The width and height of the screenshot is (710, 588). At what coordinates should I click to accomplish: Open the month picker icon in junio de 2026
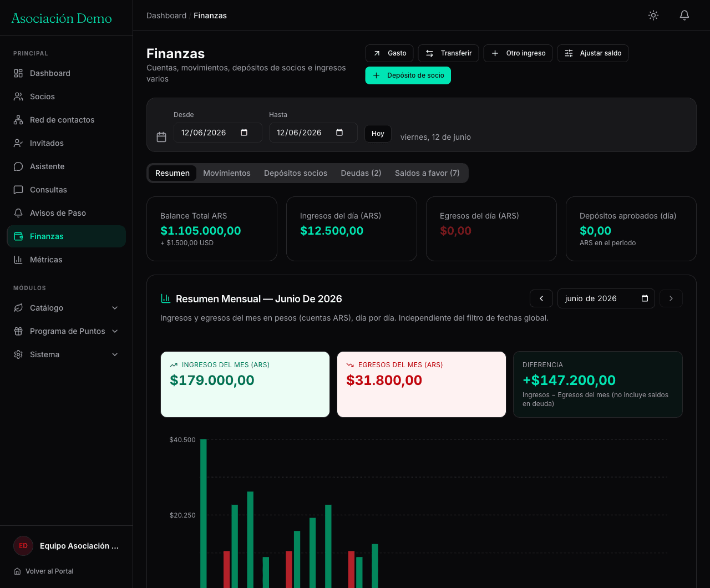click(645, 298)
